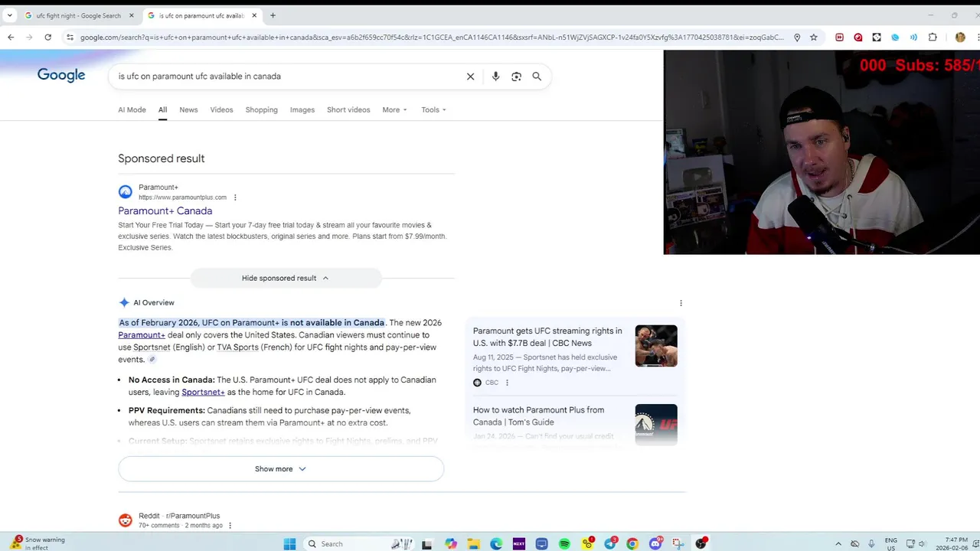Go back to the previous page
Viewport: 980px width, 551px height.
tap(11, 37)
